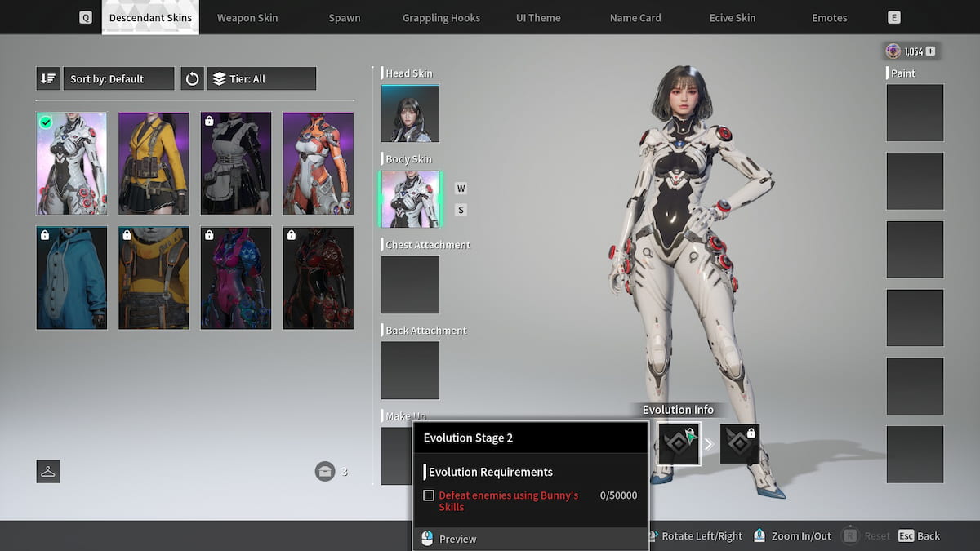Click the plus icon to buy currency

929,51
